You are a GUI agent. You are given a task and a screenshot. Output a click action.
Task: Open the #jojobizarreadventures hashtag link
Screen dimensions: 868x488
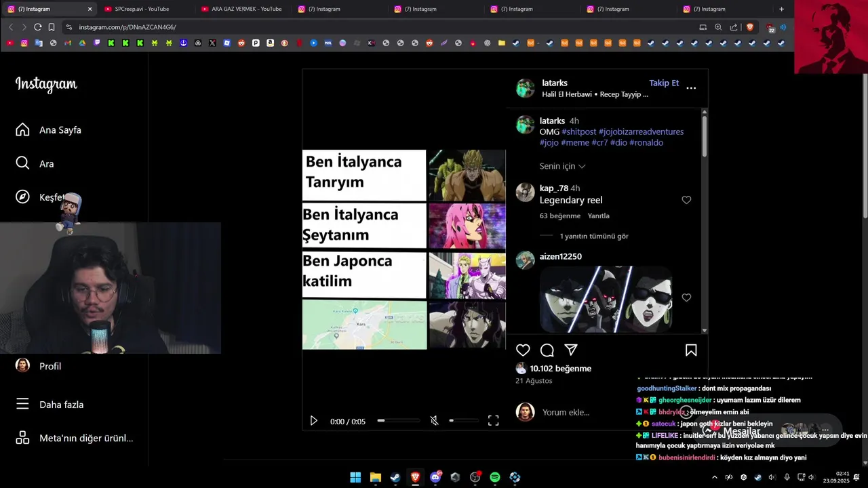[641, 131]
